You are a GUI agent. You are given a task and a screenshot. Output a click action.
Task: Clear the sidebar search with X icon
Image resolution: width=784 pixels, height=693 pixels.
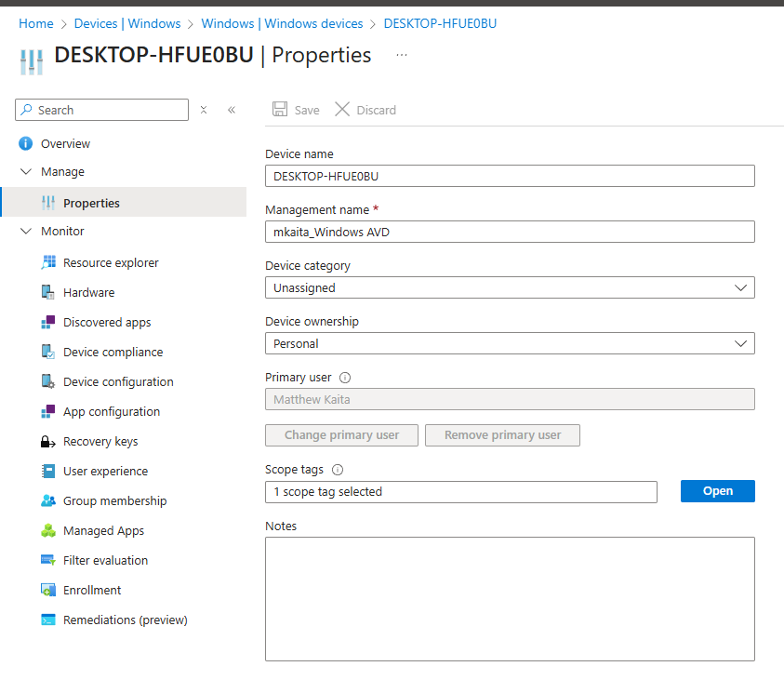204,110
